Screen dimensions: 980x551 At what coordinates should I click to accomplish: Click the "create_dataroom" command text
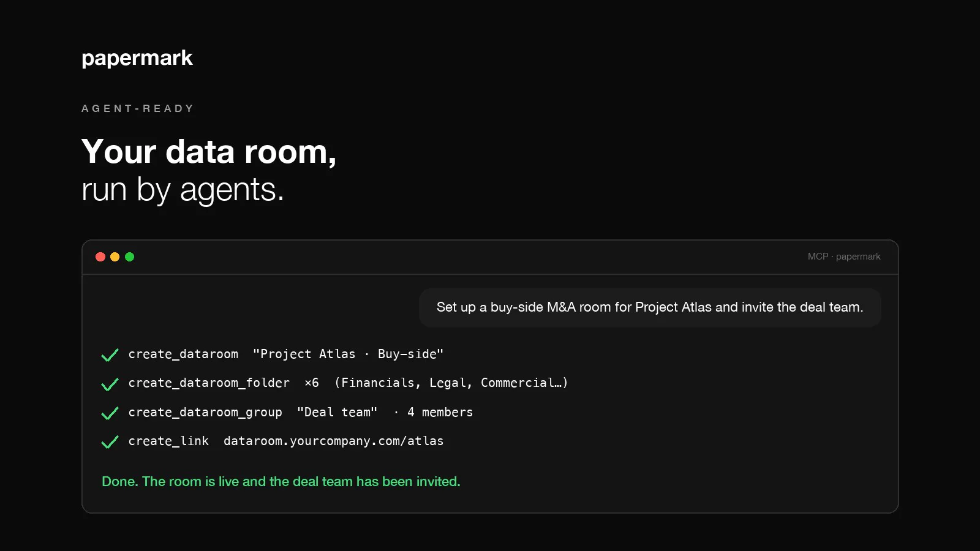click(x=183, y=354)
